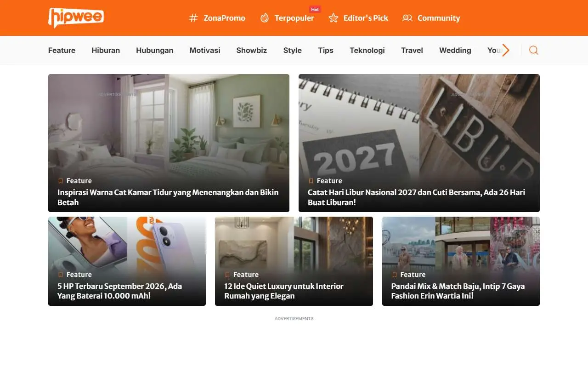Screen dimensions: 588x368
Task: Click Feature label on bedroom paint article
Action: coord(79,181)
